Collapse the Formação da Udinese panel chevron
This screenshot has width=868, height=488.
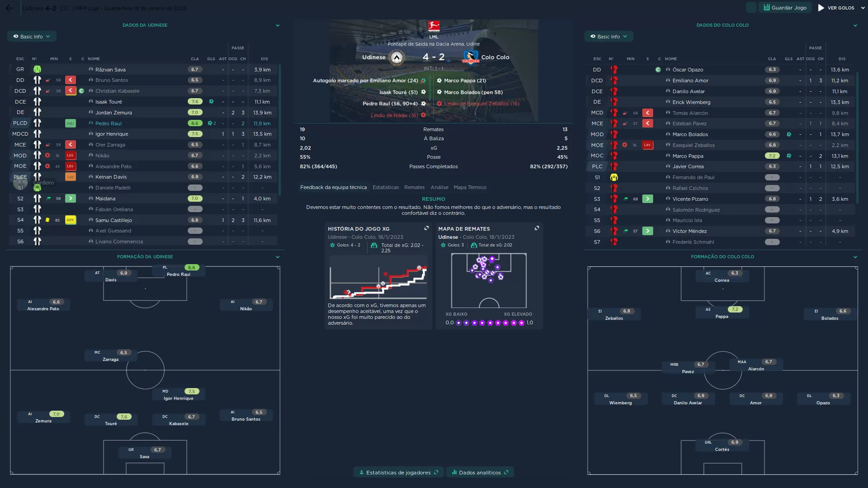pyautogui.click(x=277, y=257)
